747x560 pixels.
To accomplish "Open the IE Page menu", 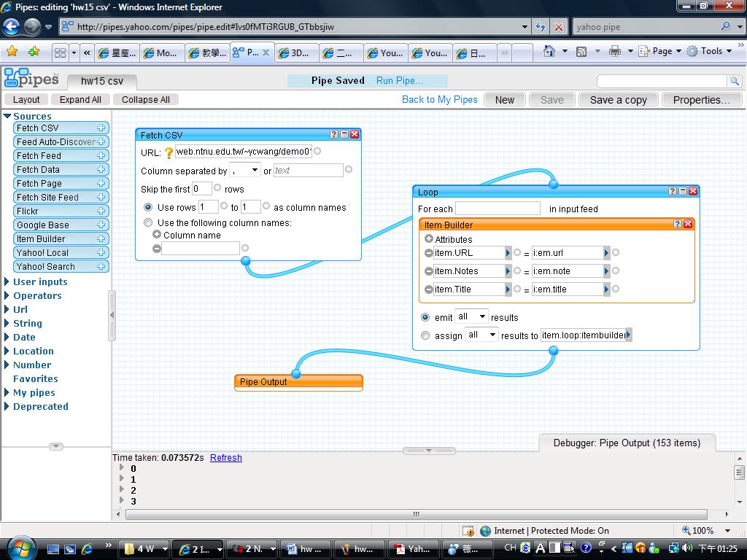I will pyautogui.click(x=659, y=51).
